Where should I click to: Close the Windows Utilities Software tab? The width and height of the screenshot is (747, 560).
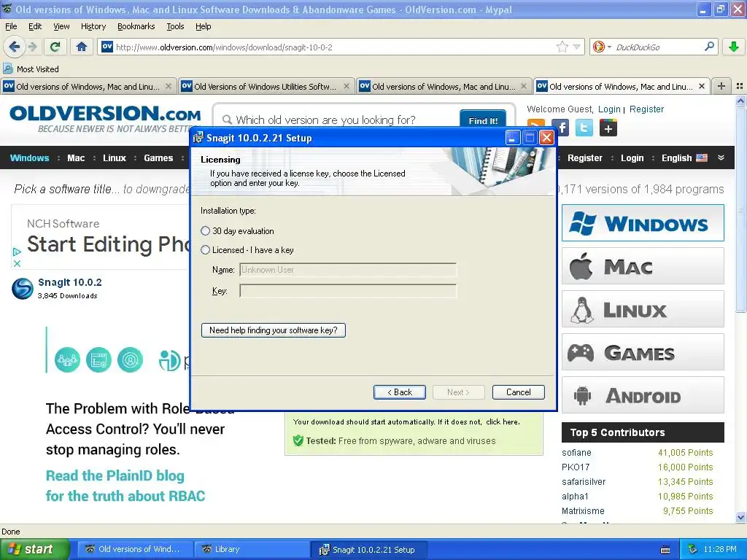point(347,86)
